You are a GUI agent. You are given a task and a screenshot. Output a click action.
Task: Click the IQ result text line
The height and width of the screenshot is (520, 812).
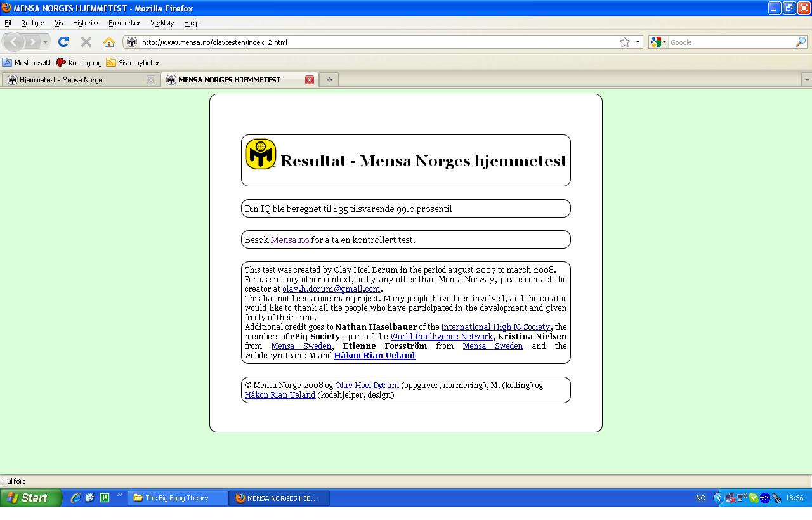(x=348, y=208)
